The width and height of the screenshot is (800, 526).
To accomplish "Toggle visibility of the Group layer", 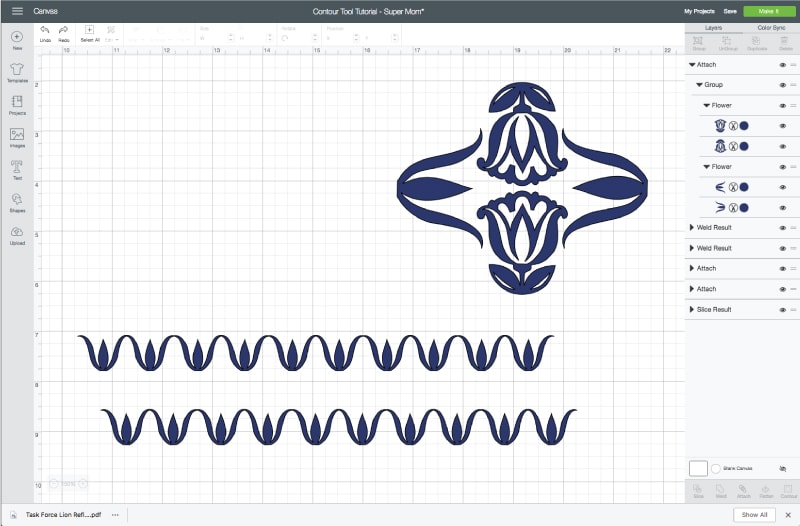I will pyautogui.click(x=783, y=85).
